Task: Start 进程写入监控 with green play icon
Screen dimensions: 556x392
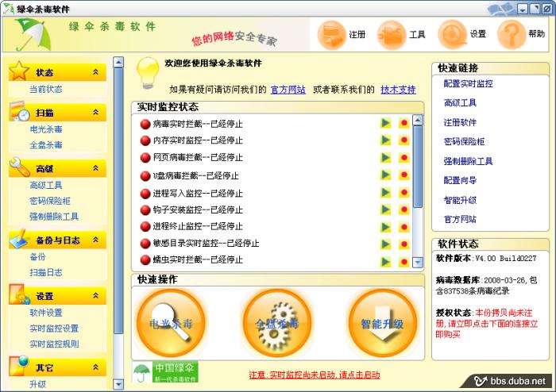Action: 385,192
